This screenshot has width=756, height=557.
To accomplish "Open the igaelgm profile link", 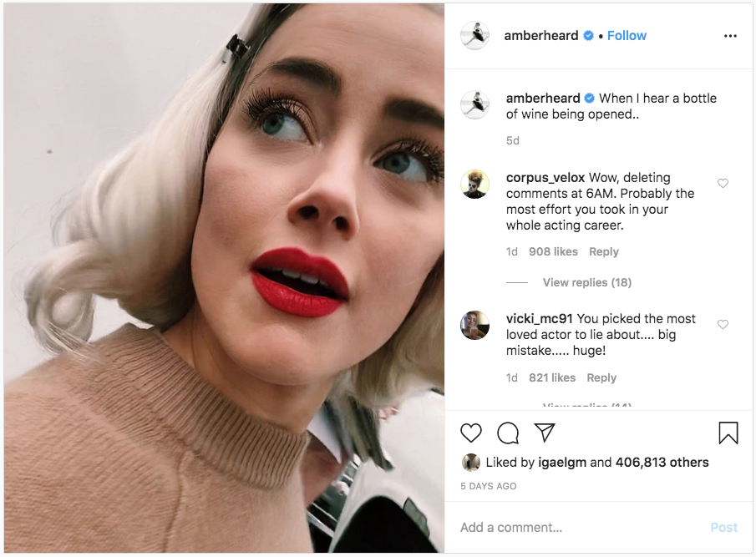I will [562, 463].
